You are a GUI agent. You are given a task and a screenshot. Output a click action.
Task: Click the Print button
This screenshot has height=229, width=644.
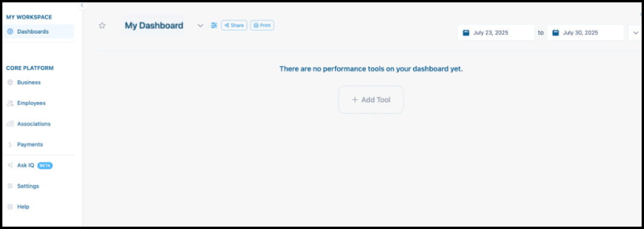[x=262, y=25]
